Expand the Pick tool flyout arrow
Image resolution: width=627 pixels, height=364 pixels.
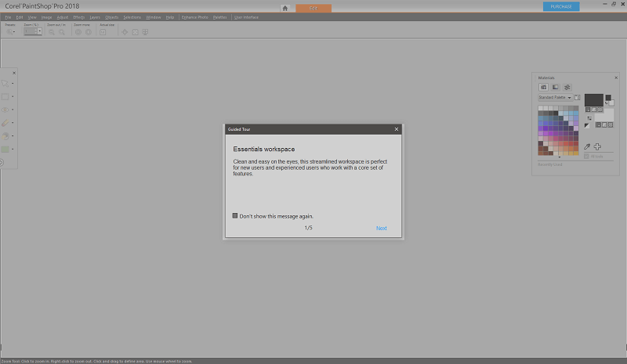pyautogui.click(x=13, y=84)
